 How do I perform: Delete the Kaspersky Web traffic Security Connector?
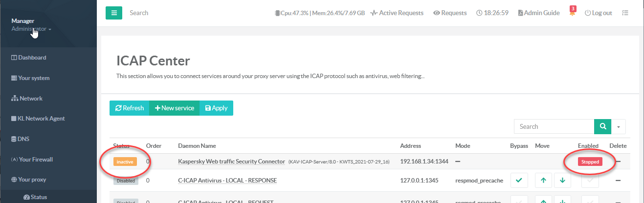(618, 162)
